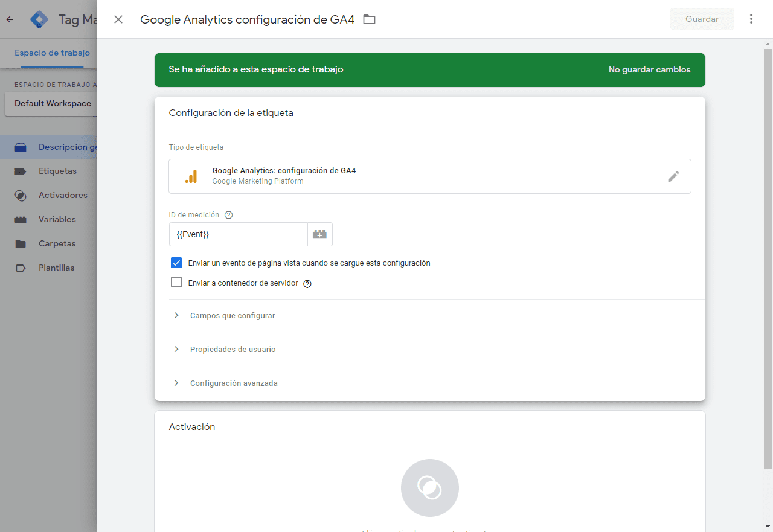Screen dimensions: 773x532
Task: Click the ID de medición input field
Action: 239,234
